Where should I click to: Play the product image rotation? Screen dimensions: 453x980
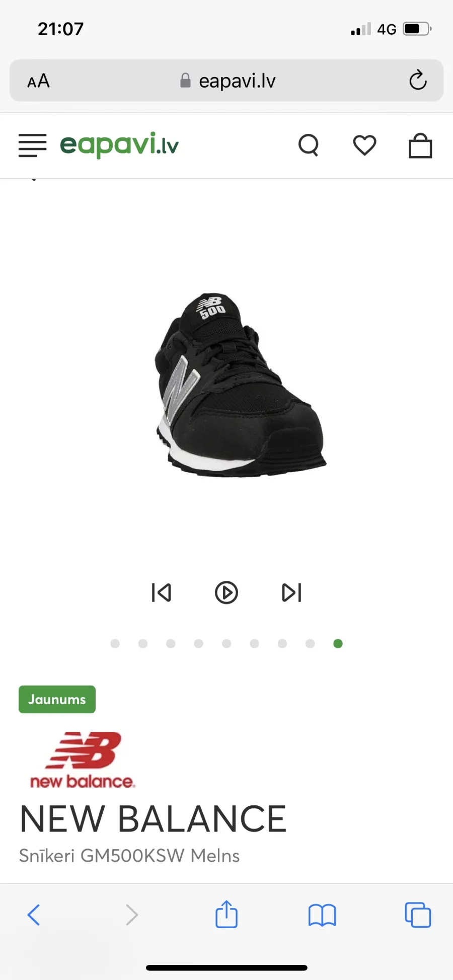tap(226, 592)
